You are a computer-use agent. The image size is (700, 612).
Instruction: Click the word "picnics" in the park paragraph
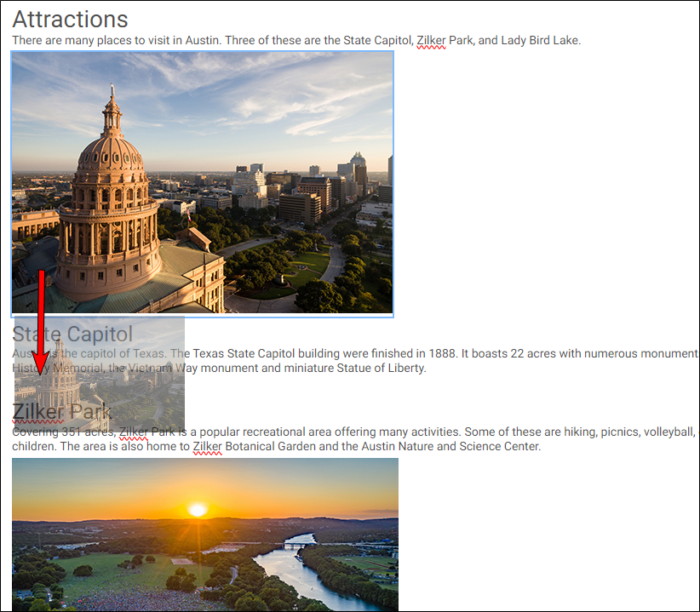(620, 432)
